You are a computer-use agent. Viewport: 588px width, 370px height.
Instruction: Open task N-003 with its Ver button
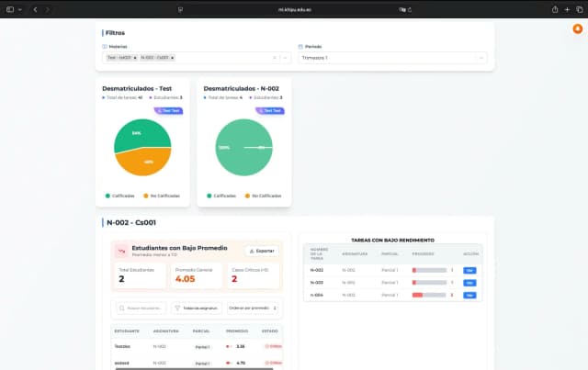(x=469, y=283)
